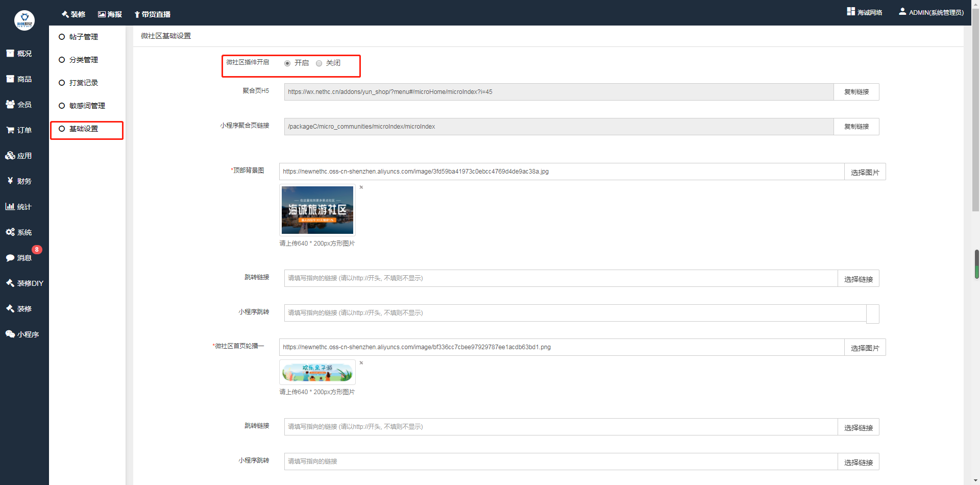The image size is (980, 485).
Task: Select the 关闭 radio button
Action: click(x=319, y=63)
